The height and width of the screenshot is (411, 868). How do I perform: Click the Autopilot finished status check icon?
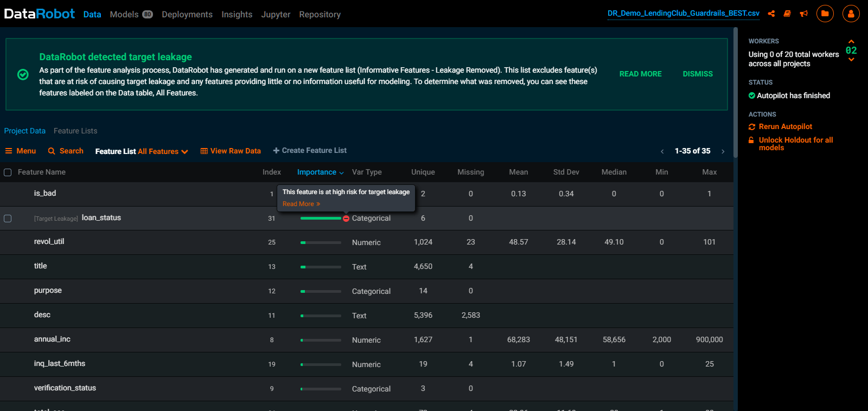point(752,95)
